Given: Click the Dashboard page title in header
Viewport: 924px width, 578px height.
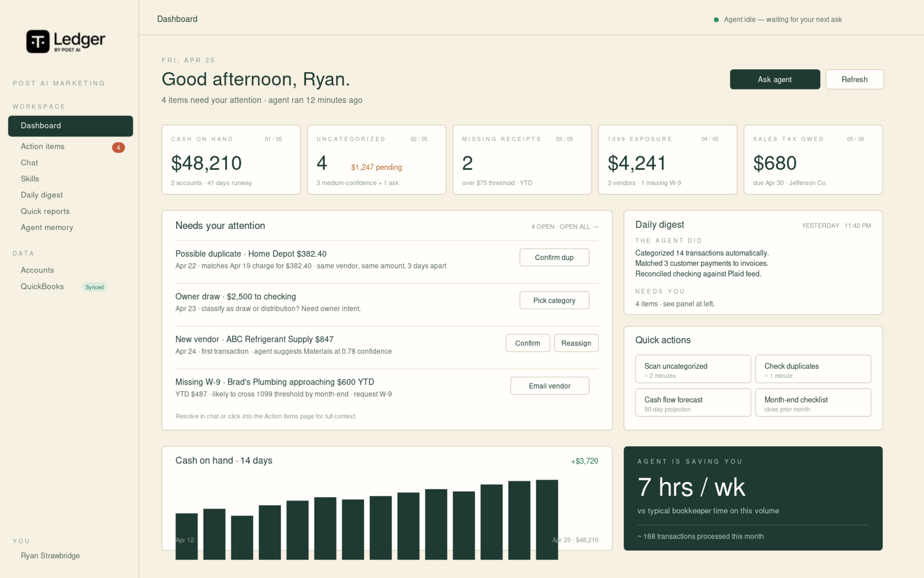Looking at the screenshot, I should pos(177,19).
